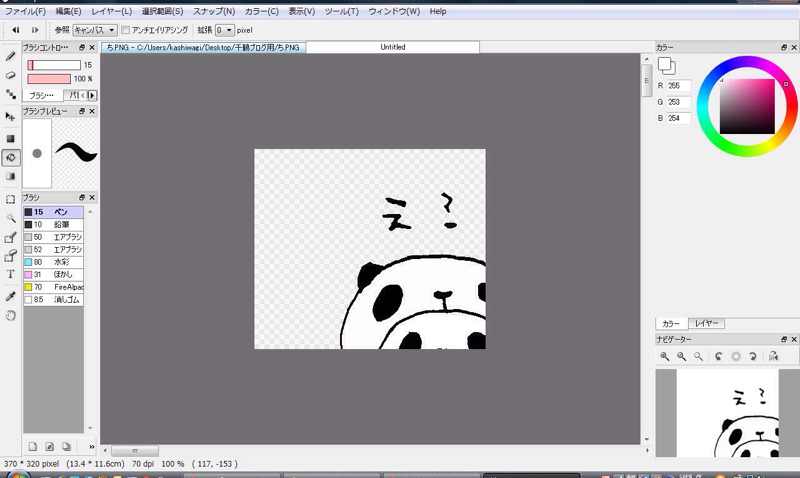Image resolution: width=800 pixels, height=478 pixels.
Task: Click the canvas vertical scrollbar thumb
Action: (646, 81)
